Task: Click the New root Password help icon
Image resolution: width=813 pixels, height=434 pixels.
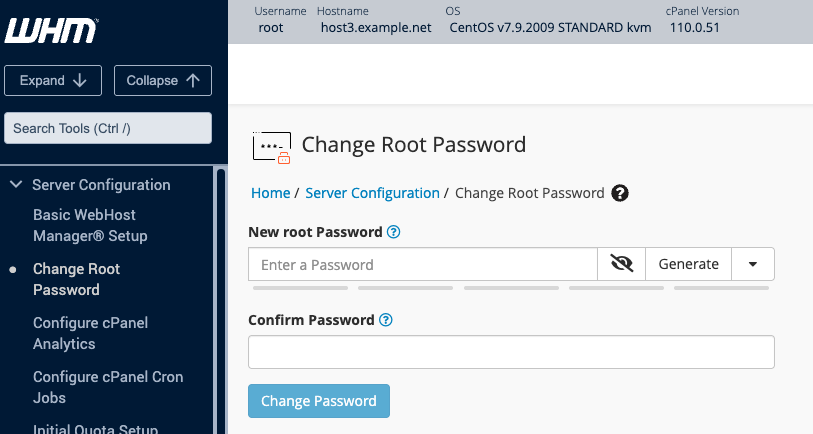Action: click(x=394, y=232)
